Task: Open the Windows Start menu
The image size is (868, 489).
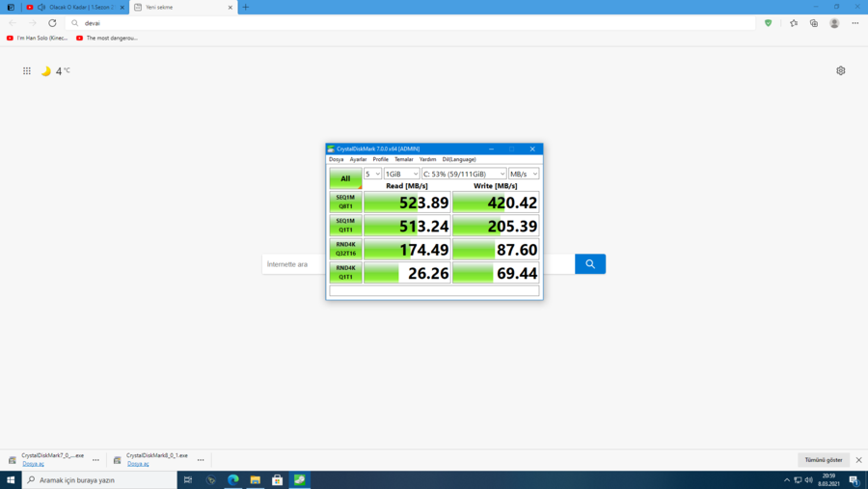Action: coord(11,480)
